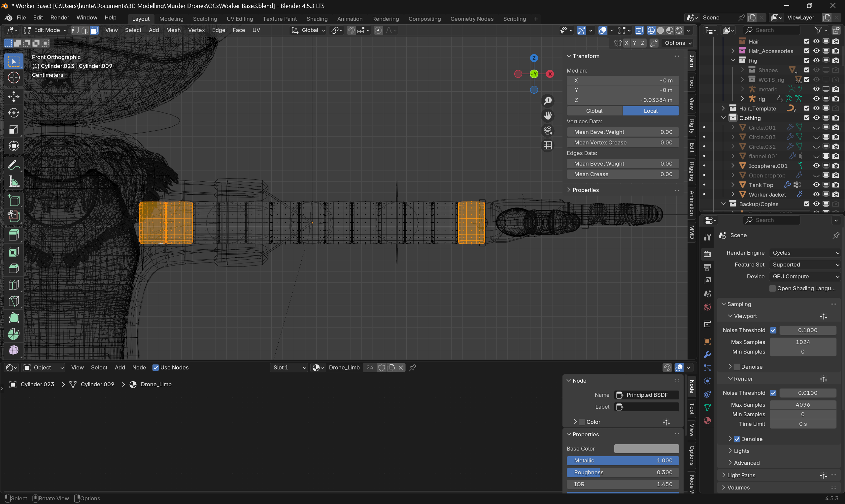Image resolution: width=845 pixels, height=504 pixels.
Task: Switch to face select mode
Action: click(x=94, y=30)
